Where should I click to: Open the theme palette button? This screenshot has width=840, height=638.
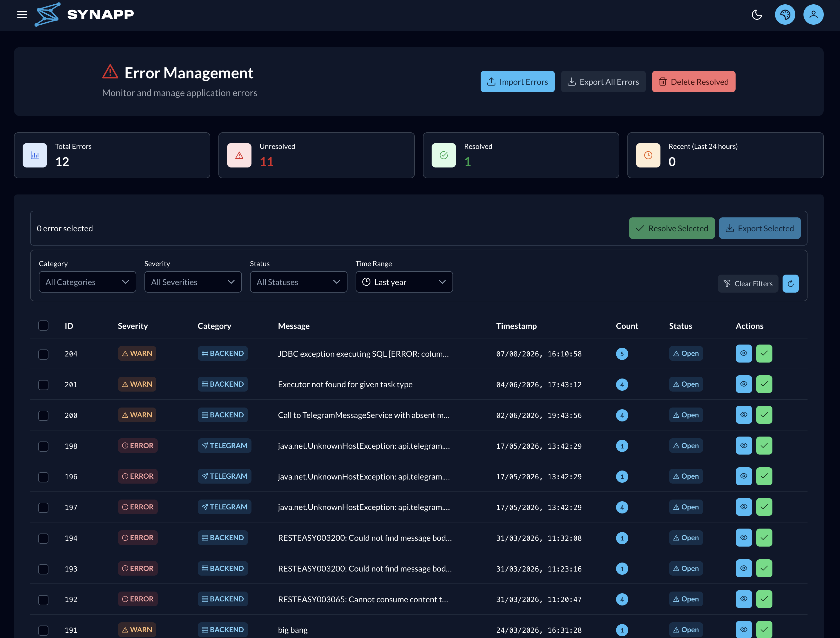(x=785, y=15)
